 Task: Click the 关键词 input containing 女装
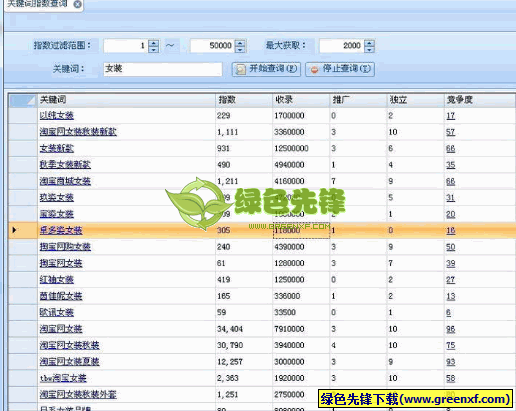pyautogui.click(x=163, y=69)
